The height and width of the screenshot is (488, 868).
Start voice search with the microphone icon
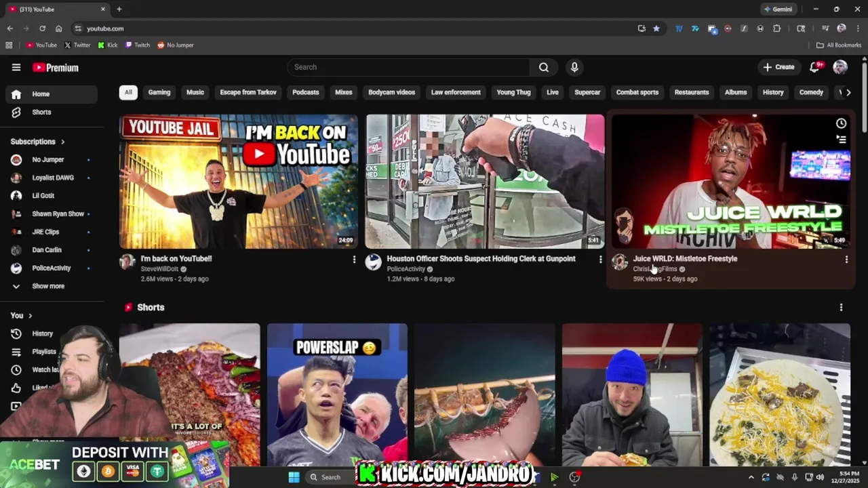574,67
